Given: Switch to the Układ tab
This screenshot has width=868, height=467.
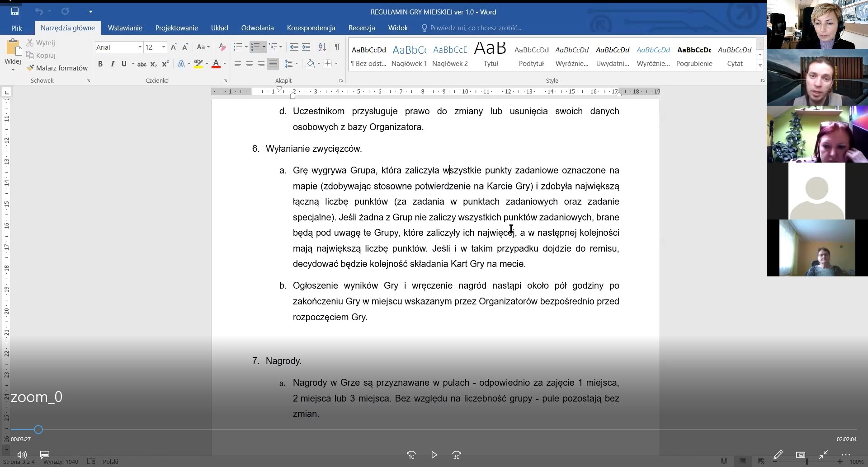Looking at the screenshot, I should (x=220, y=28).
